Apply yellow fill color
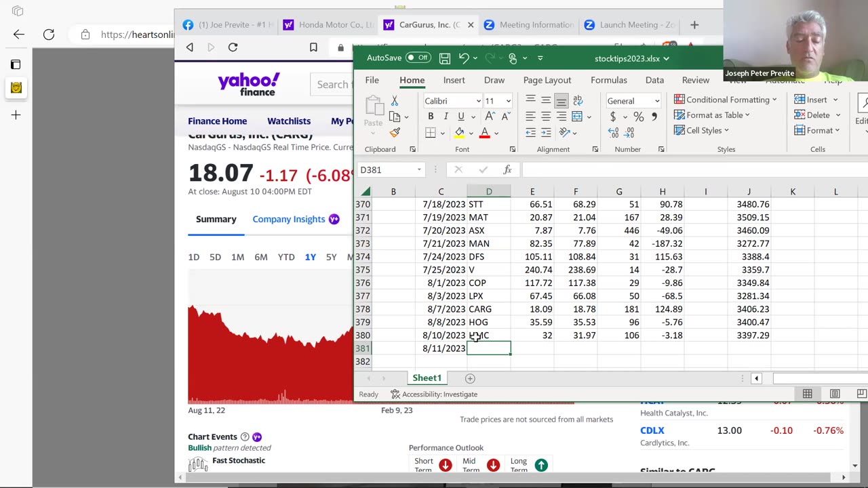The image size is (868, 488). pos(460,133)
